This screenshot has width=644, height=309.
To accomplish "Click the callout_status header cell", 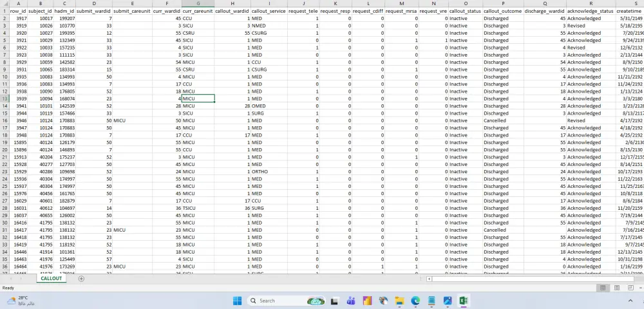I will pos(466,11).
